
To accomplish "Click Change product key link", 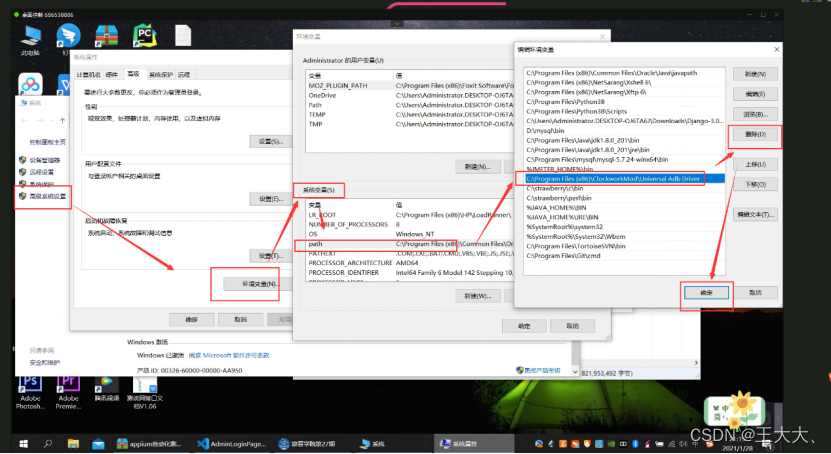I will tap(542, 370).
